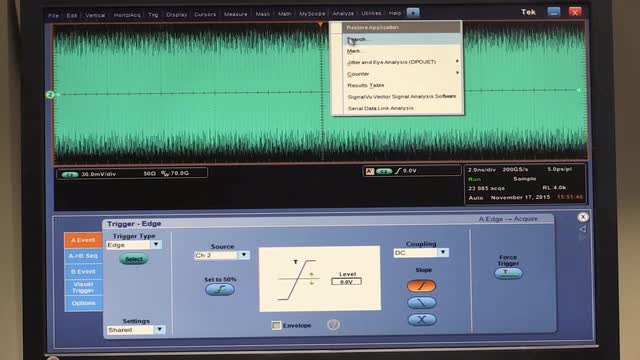640x360 pixels.
Task: Click the Select button under Trigger Type
Action: tap(134, 259)
